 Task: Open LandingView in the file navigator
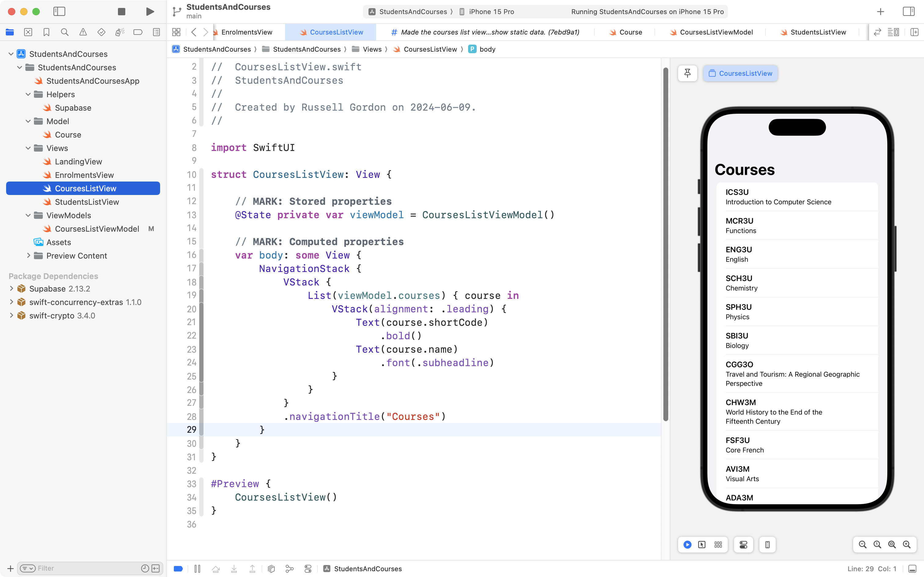pos(78,161)
